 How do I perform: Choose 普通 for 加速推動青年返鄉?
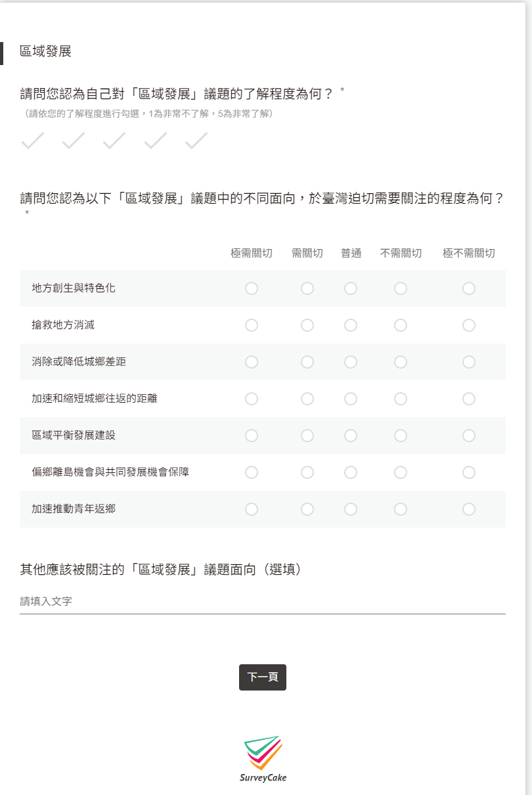(x=351, y=509)
